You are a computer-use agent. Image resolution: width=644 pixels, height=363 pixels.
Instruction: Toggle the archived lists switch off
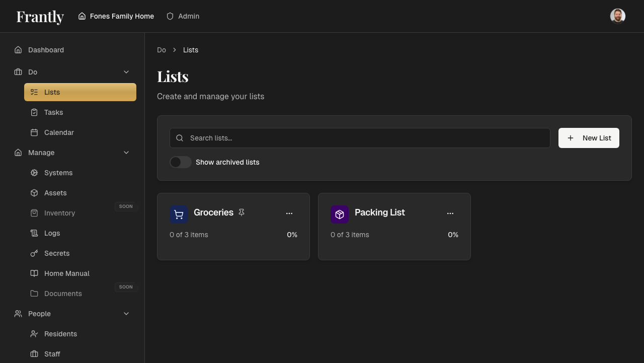(x=180, y=162)
